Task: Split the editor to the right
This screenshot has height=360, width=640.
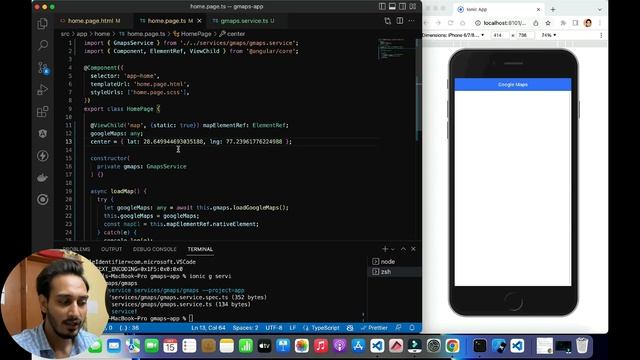Action: 400,21
